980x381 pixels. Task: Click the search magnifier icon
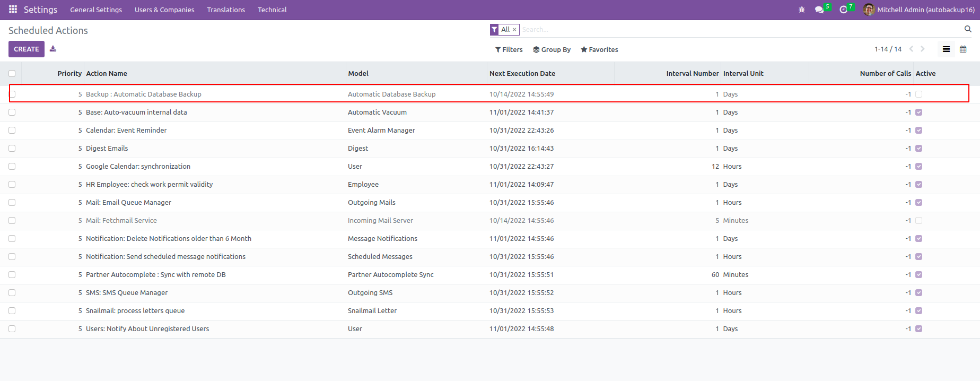967,29
